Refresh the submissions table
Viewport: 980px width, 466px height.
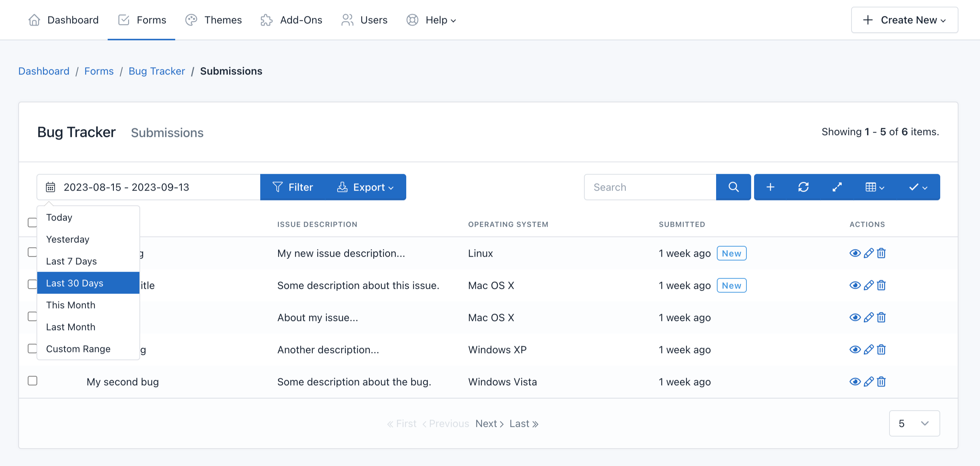point(803,187)
